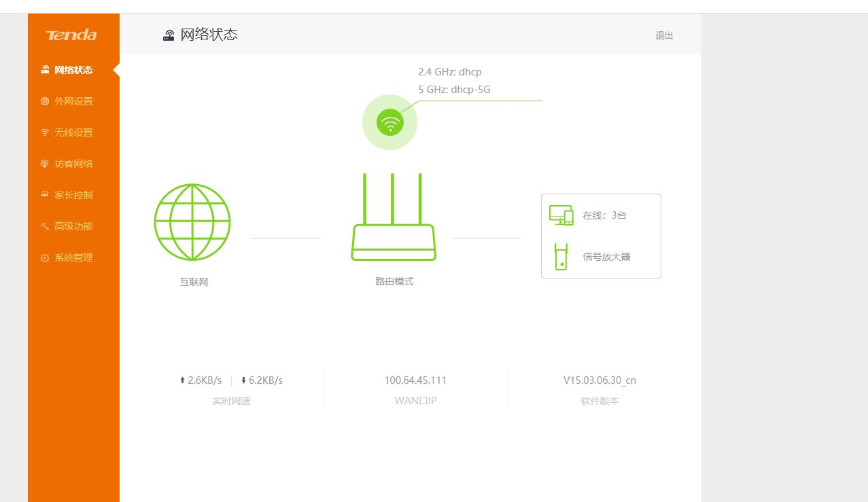Switch to the 家长控制 section
The image size is (868, 502).
[73, 194]
